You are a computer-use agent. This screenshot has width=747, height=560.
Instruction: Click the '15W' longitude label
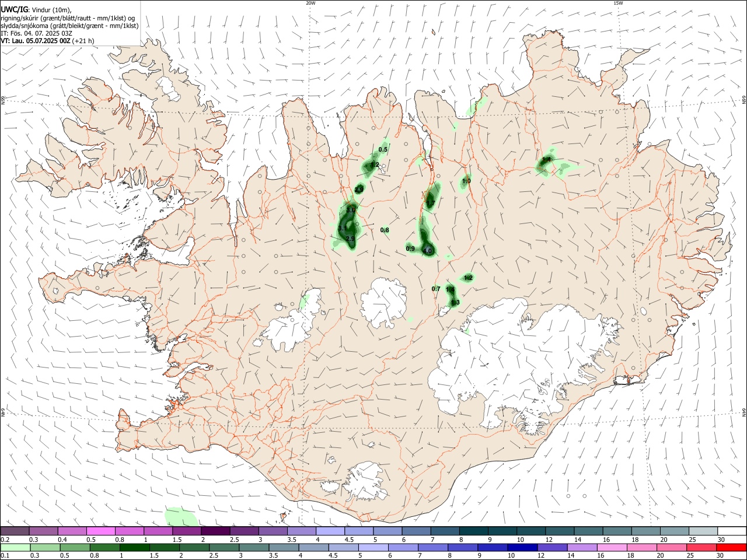[x=619, y=3]
